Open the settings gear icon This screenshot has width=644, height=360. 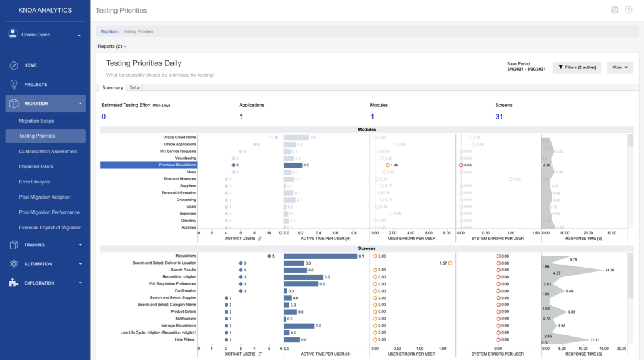click(614, 10)
